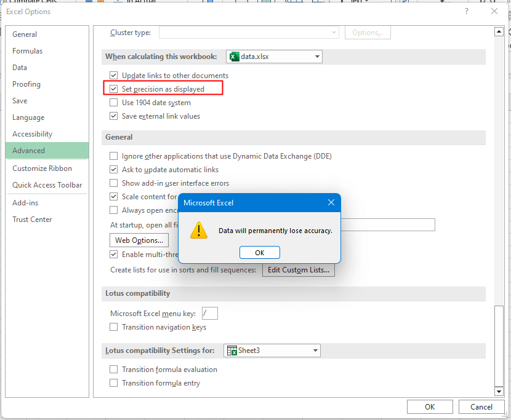Select Customize Ribbon in the sidebar
This screenshot has height=420, width=511.
point(42,168)
